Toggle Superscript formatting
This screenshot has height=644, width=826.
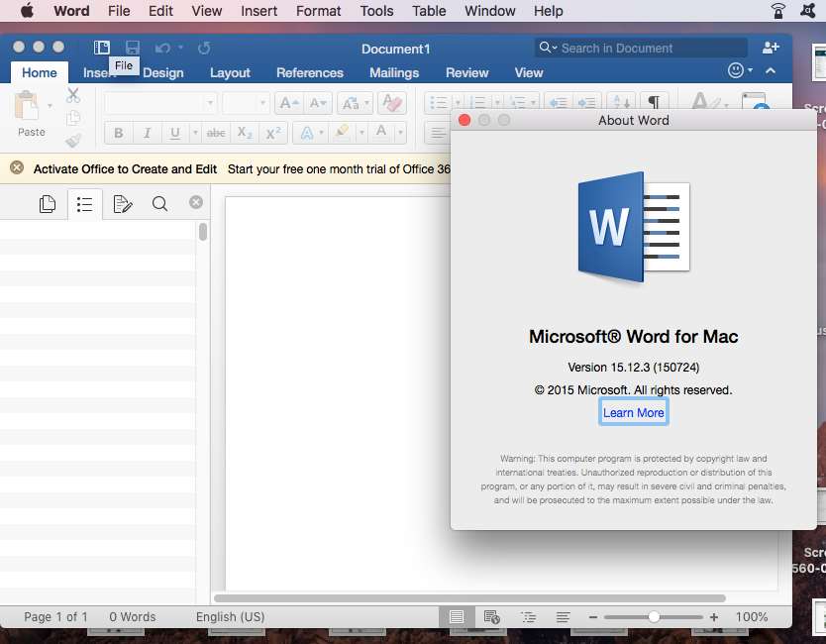point(273,133)
